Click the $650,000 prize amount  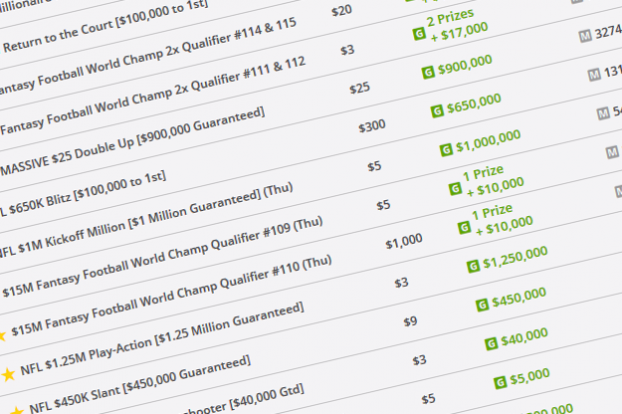point(474,104)
